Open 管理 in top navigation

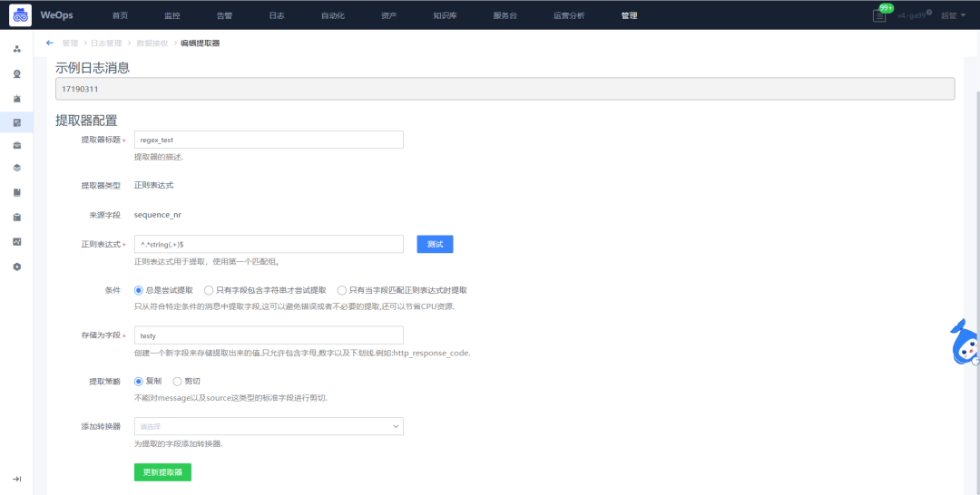click(630, 15)
